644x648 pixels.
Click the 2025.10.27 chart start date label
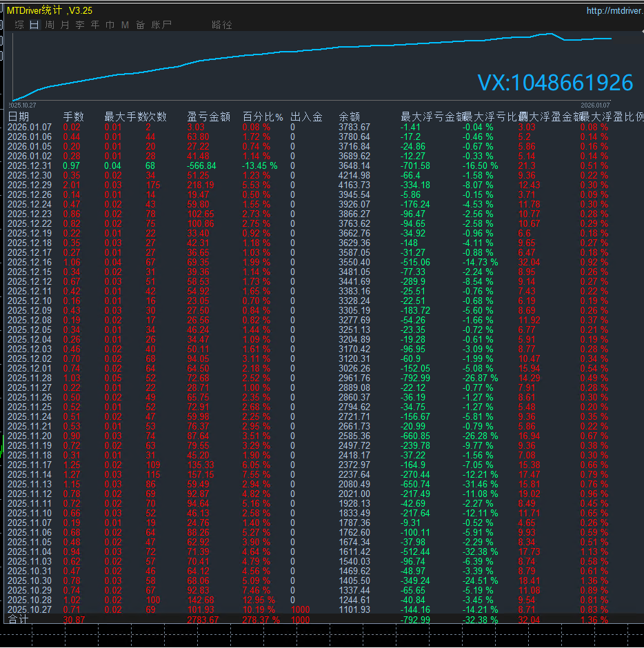[x=21, y=105]
